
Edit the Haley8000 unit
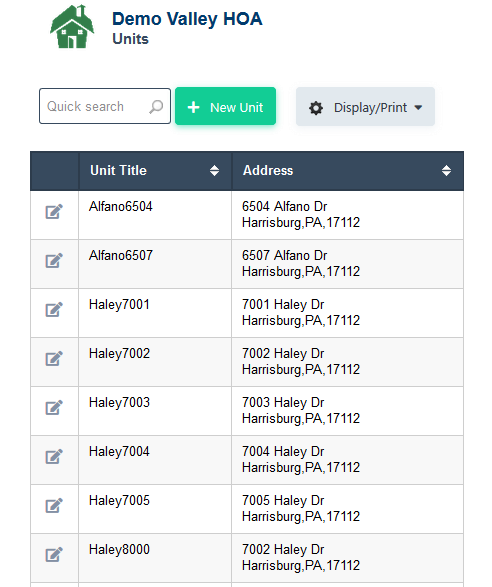(x=54, y=555)
